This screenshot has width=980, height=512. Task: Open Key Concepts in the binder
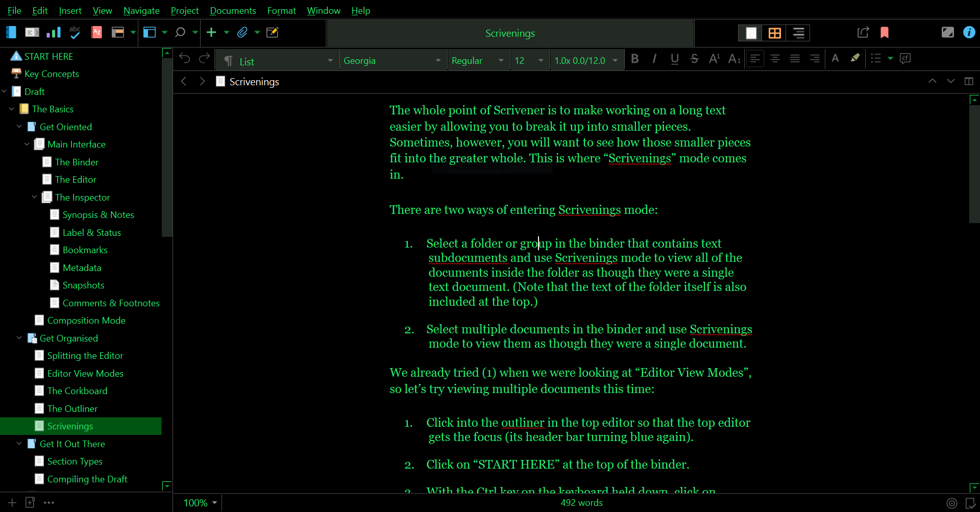point(52,74)
